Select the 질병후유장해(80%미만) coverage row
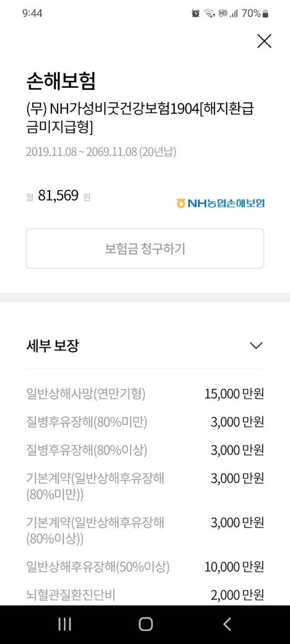This screenshot has width=290, height=644. (144, 422)
